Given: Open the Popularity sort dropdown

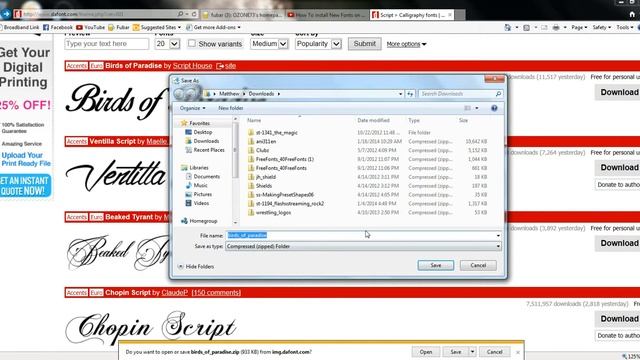Looking at the screenshot, I should click(x=336, y=44).
